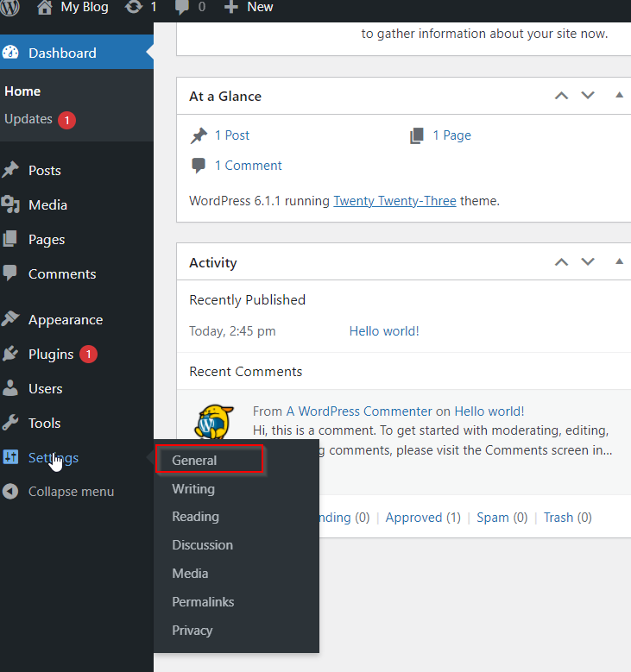Open Media settings in Settings flyout

tap(190, 574)
